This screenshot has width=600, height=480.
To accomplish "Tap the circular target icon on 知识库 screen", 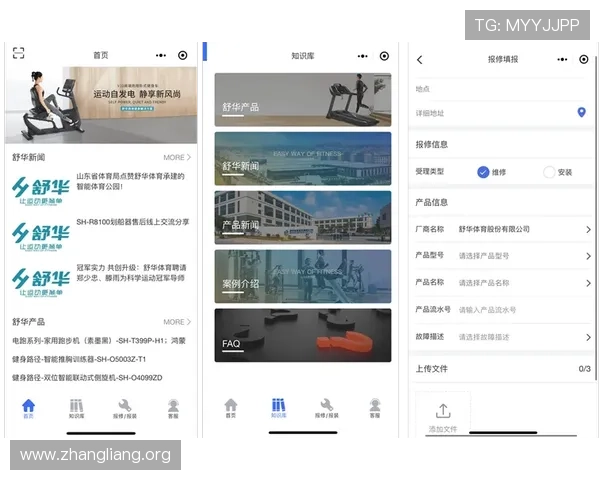I will (x=385, y=56).
